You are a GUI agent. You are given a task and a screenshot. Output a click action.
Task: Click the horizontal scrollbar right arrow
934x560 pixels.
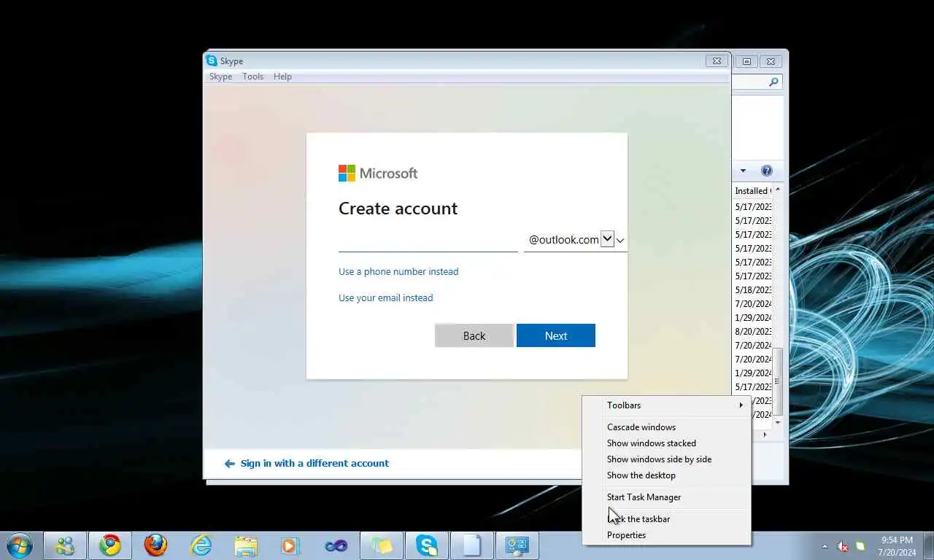click(x=765, y=435)
